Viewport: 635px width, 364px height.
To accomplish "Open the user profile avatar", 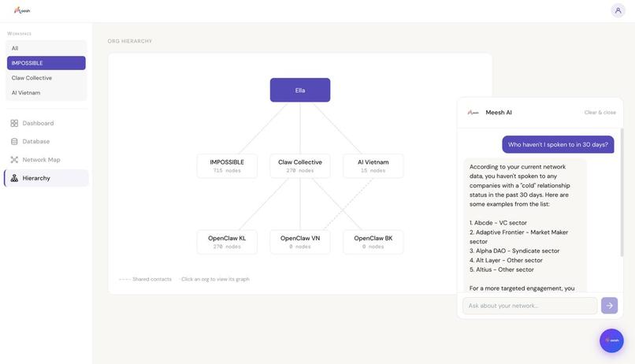I will pos(618,10).
